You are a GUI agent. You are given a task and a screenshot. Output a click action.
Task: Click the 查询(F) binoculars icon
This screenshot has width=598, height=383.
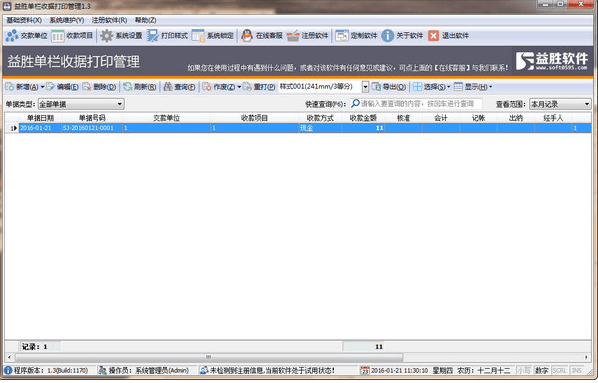click(x=168, y=87)
